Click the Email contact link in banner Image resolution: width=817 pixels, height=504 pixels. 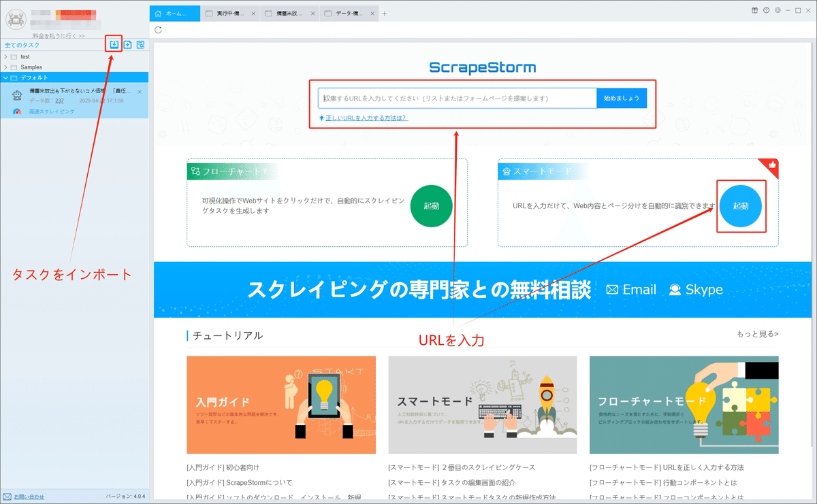pos(631,290)
